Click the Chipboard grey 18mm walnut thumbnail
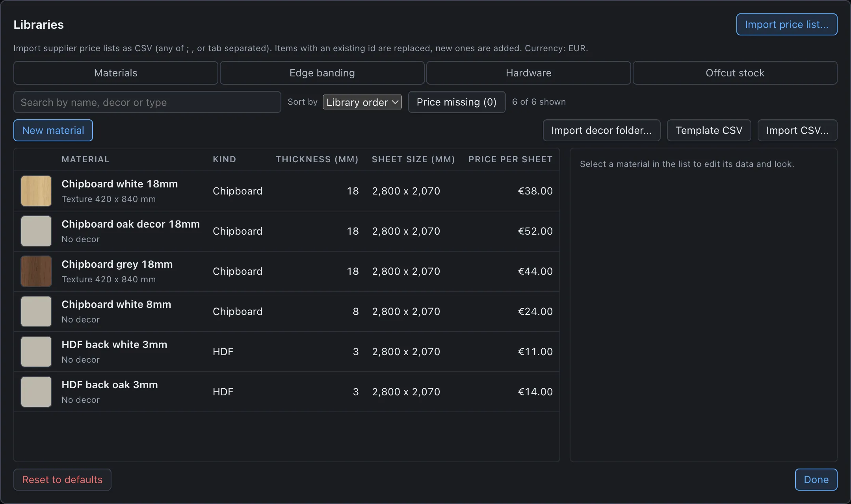Viewport: 851px width, 504px height. (36, 271)
